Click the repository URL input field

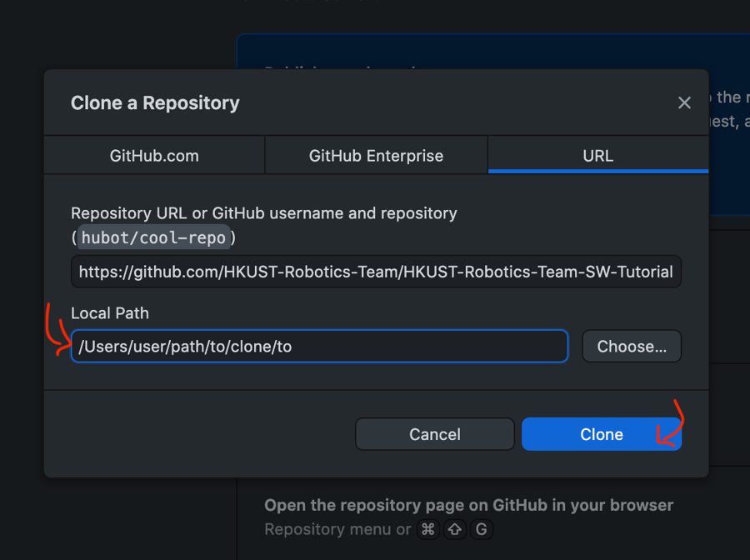tap(376, 272)
